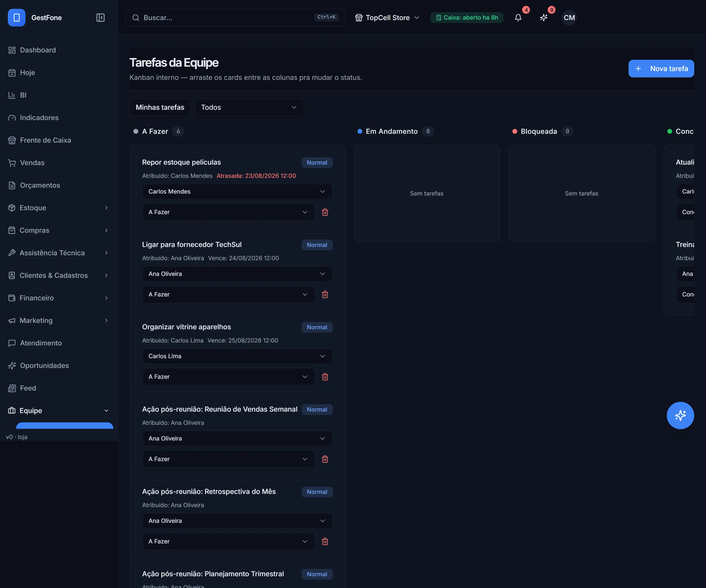Go to Dashboard in the sidebar
Image resolution: width=706 pixels, height=588 pixels.
click(59, 50)
